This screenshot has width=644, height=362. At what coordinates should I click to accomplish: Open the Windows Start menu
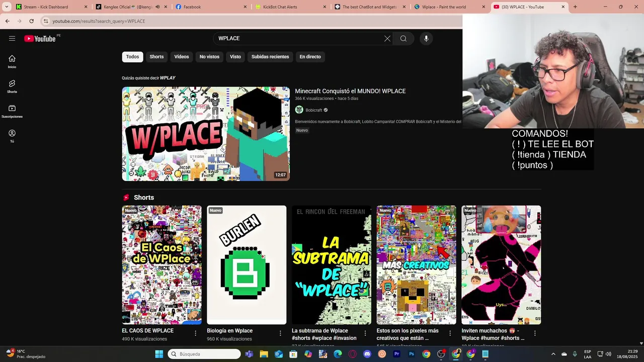pyautogui.click(x=159, y=354)
